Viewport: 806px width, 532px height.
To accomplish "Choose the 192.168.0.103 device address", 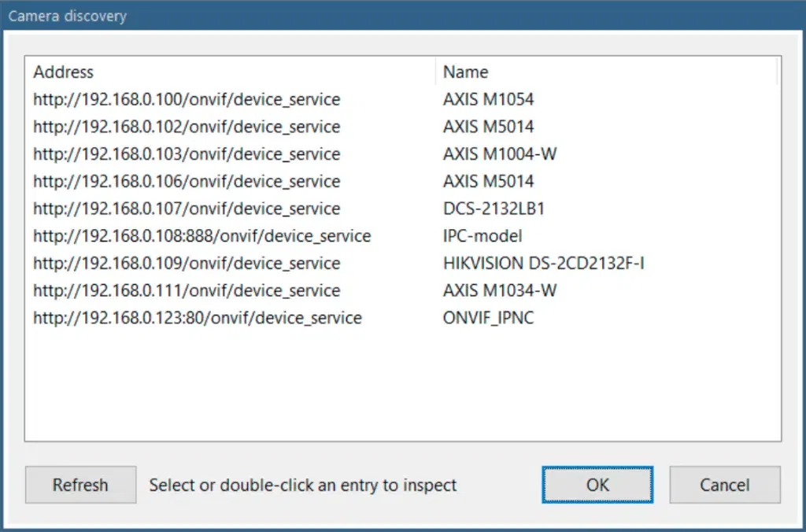I will [x=187, y=154].
